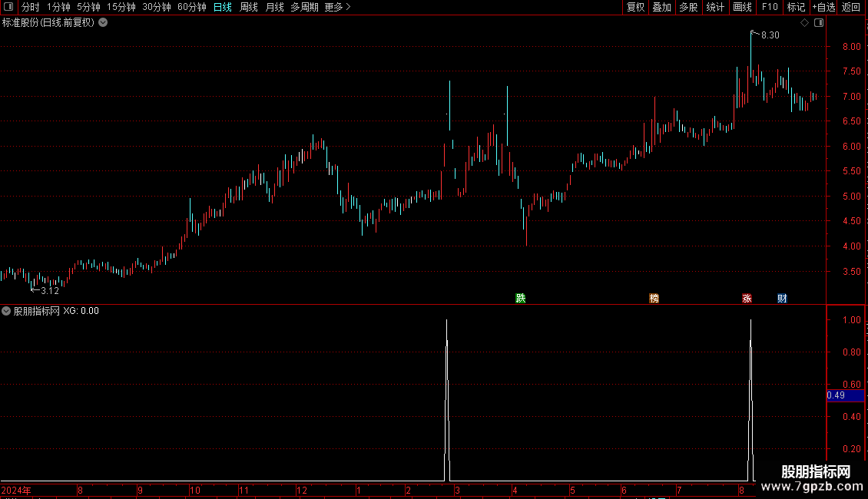Screen dimensions: 868x499
Task: Activate the 画线 drawing tools
Action: tap(742, 7)
